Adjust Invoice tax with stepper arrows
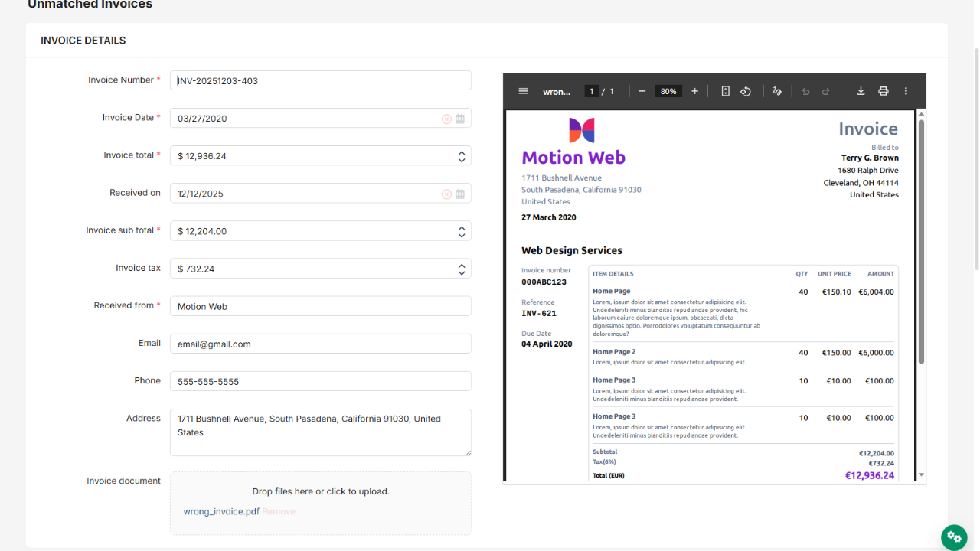The image size is (980, 551). click(462, 269)
